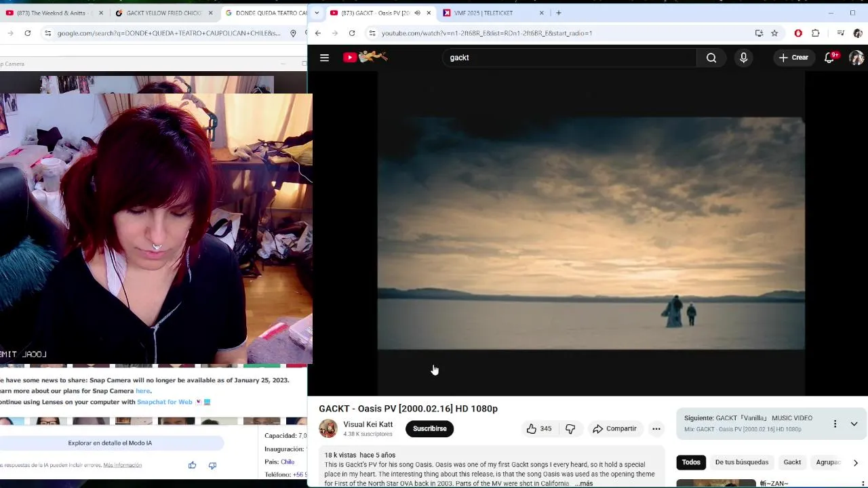The width and height of the screenshot is (868, 488).
Task: Open new tab in YouTube window
Action: point(558,13)
